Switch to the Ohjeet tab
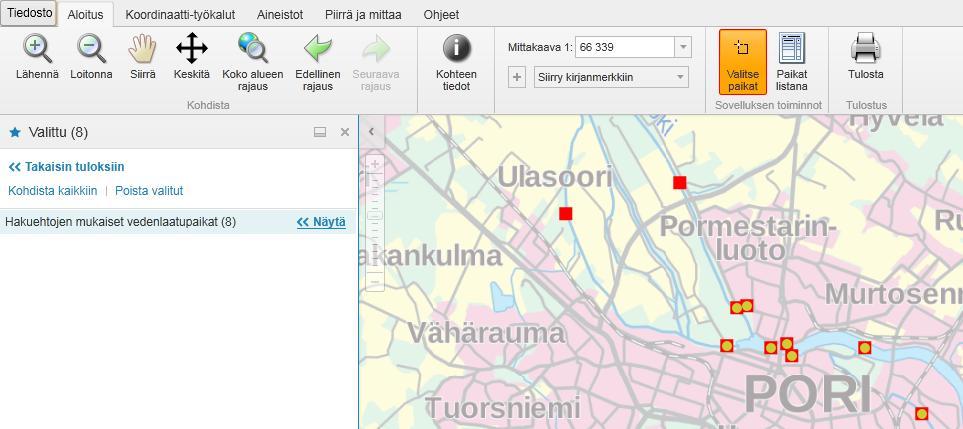The height and width of the screenshot is (429, 963). [441, 15]
